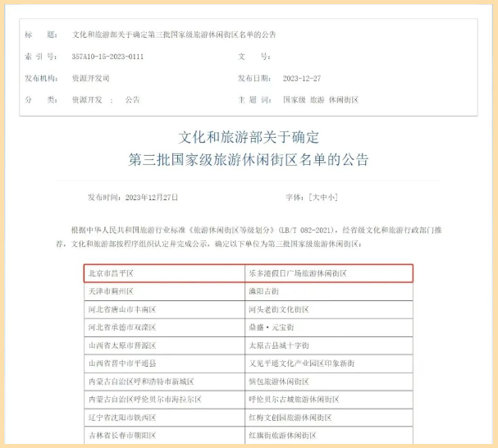Image resolution: width=498 pixels, height=448 pixels.
Task: Set font size to 大 (large)
Action: [315, 198]
